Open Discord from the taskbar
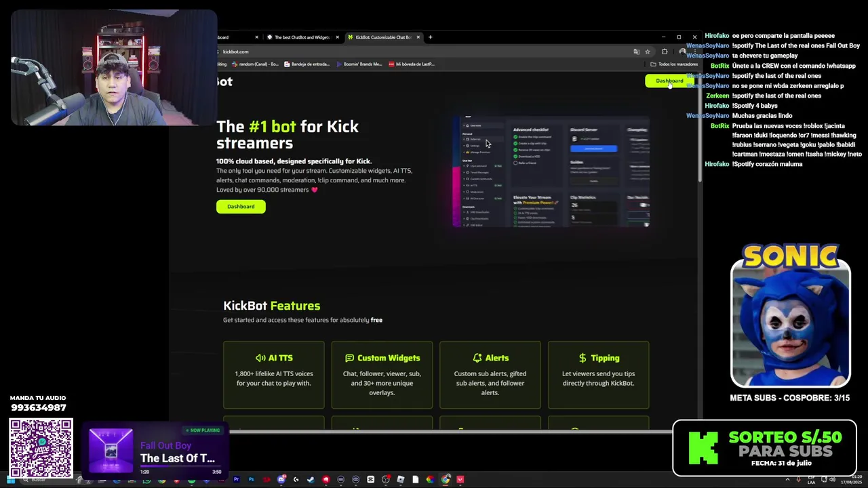Image resolution: width=868 pixels, height=488 pixels. (281, 479)
